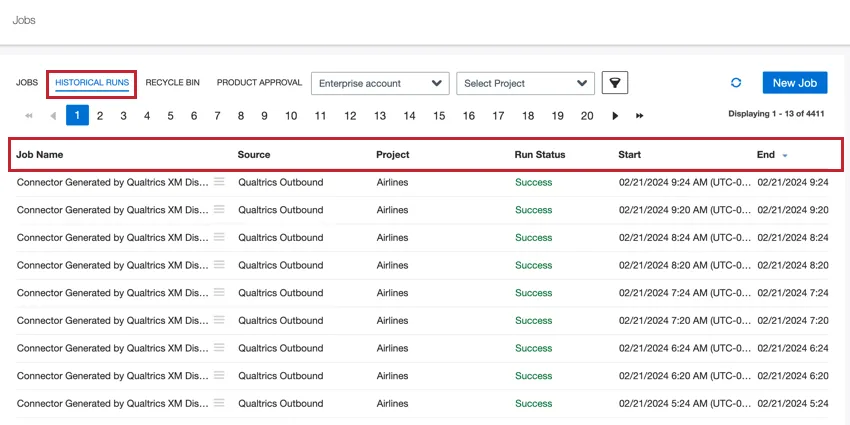Navigate to page 20
Screen dimensions: 850x425
click(586, 116)
